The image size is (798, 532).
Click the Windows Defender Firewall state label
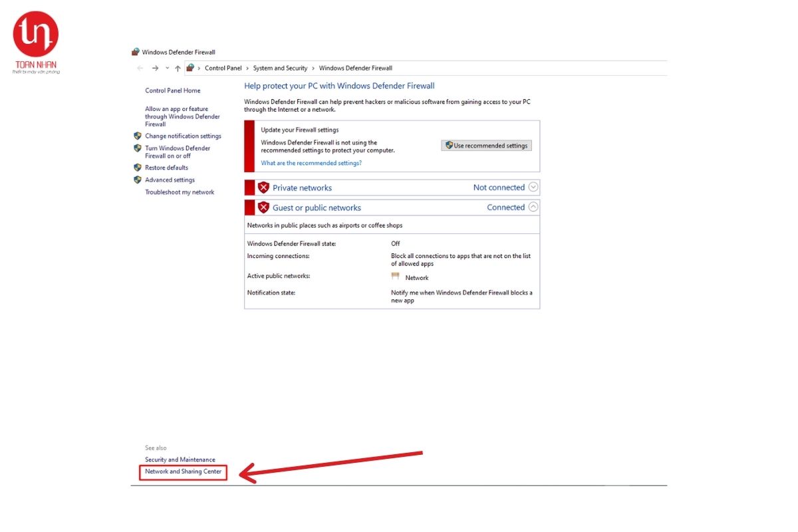[x=292, y=244]
